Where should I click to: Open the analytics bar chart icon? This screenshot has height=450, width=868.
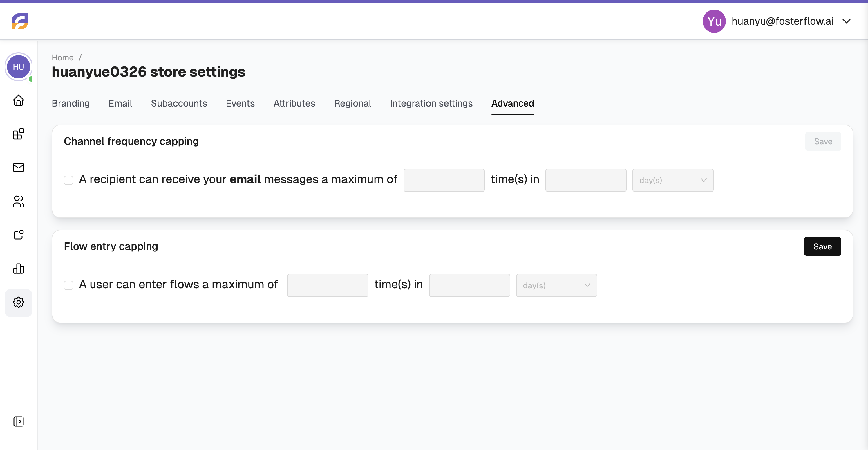pos(19,269)
